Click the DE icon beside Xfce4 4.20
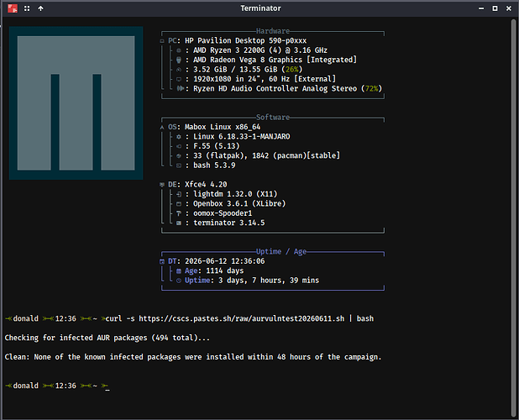 [162, 185]
